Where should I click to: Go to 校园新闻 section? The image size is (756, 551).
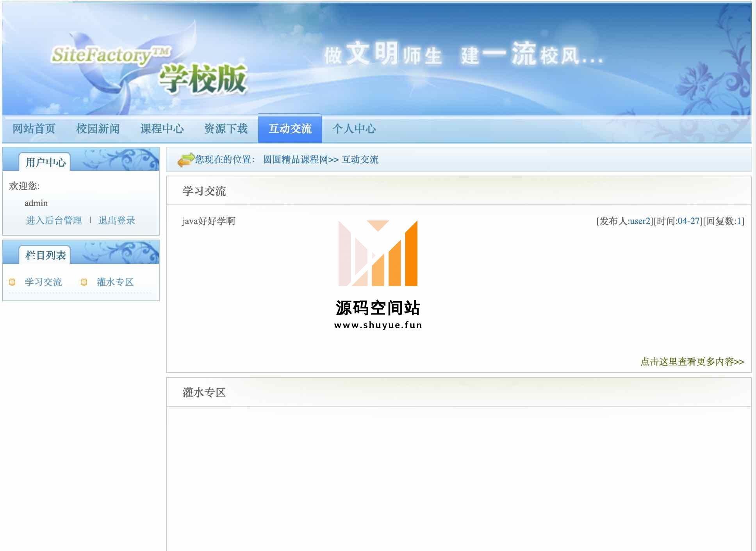point(98,129)
